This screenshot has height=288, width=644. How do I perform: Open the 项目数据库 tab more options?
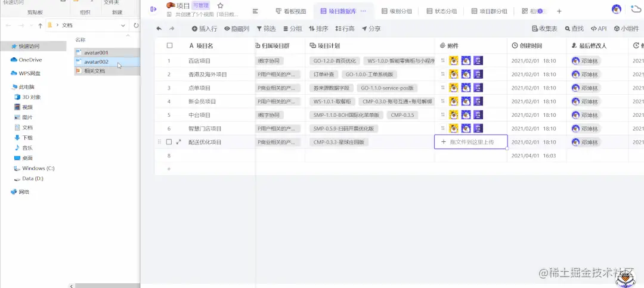click(363, 11)
